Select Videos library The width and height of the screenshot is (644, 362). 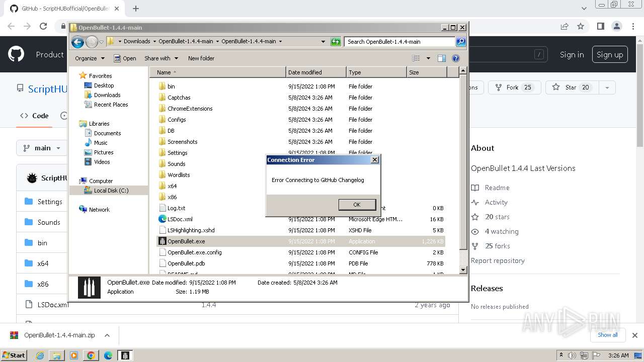coord(102,162)
